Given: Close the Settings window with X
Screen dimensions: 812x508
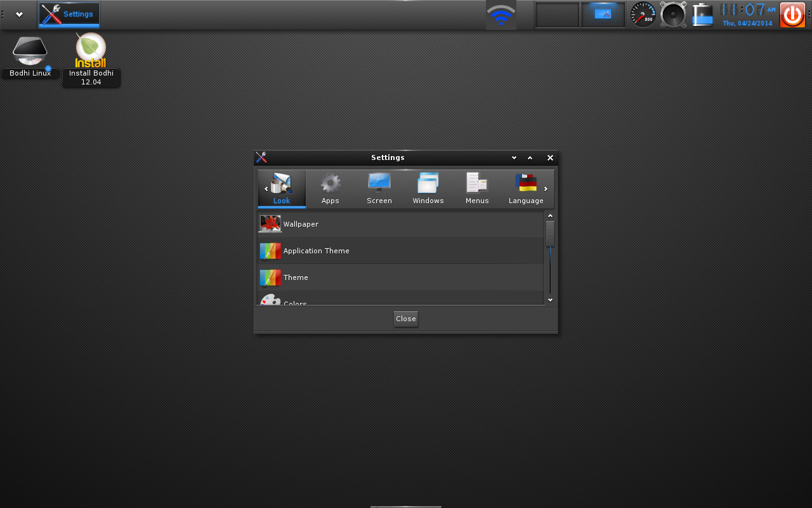Looking at the screenshot, I should click(550, 157).
